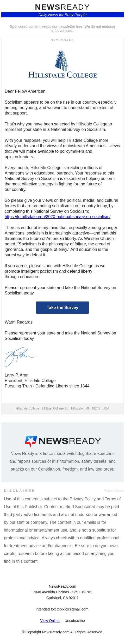Screen dimensions: 125x644
Task: Click the Take the Survey button
Action: point(63,307)
